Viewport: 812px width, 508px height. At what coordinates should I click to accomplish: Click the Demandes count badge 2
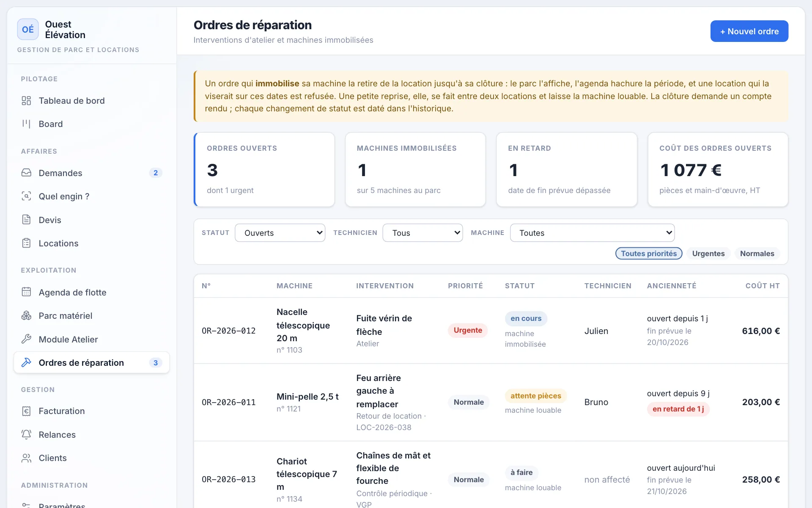[156, 173]
